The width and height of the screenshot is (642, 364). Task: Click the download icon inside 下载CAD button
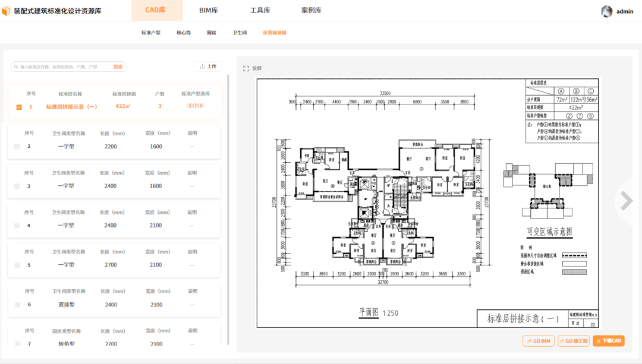point(598,340)
